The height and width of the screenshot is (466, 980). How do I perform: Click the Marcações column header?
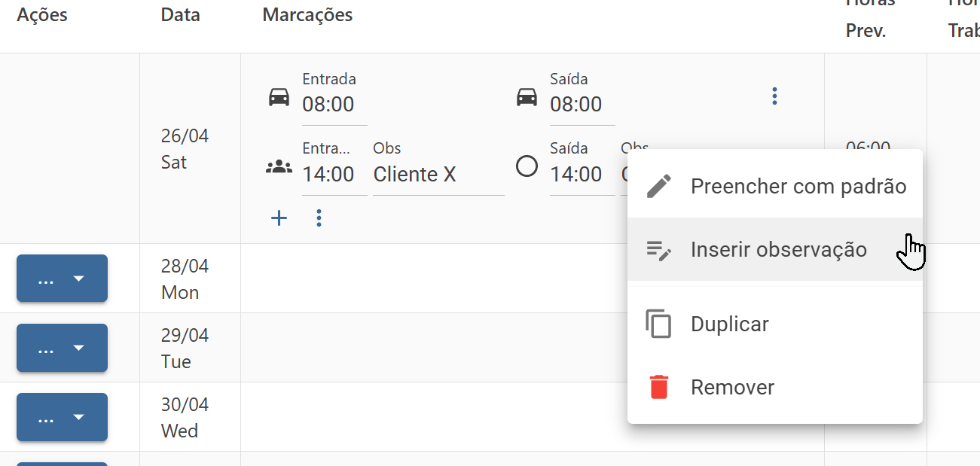[307, 14]
